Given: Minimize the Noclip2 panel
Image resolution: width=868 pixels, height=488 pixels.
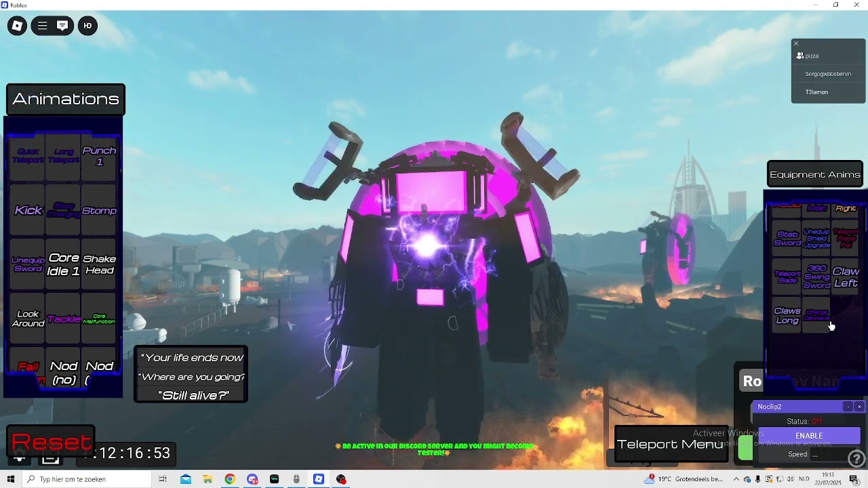Looking at the screenshot, I should (x=848, y=407).
